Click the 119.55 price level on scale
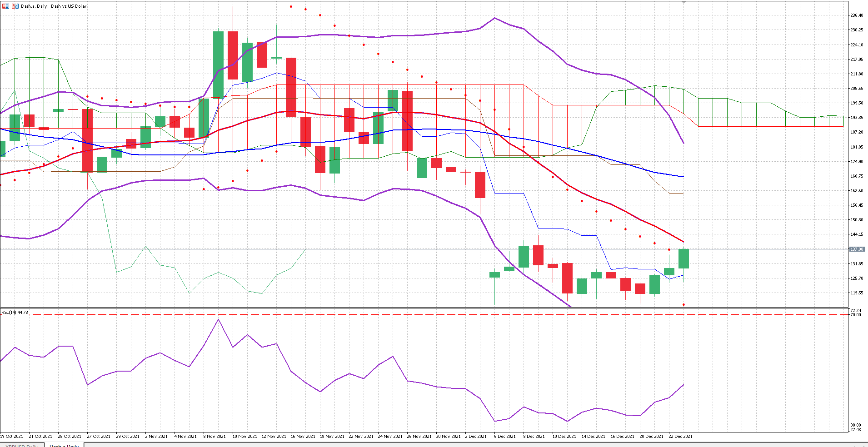This screenshot has width=868, height=447. [856, 293]
